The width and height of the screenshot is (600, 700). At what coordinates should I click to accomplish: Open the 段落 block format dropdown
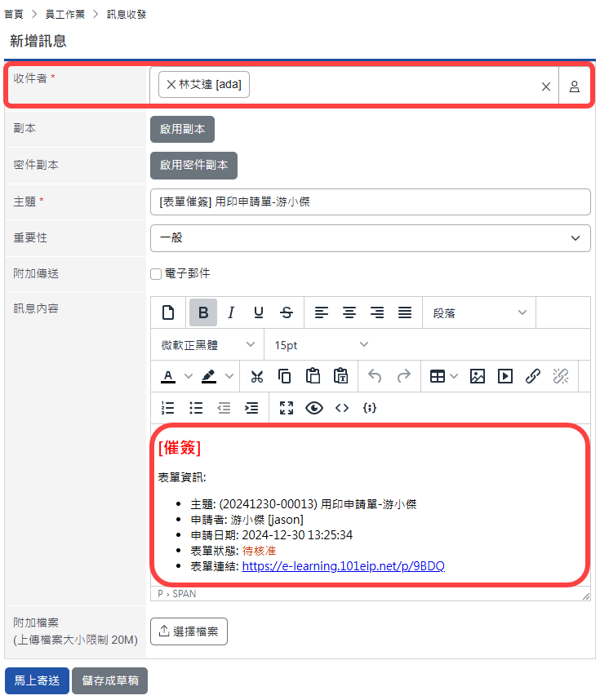coord(479,313)
